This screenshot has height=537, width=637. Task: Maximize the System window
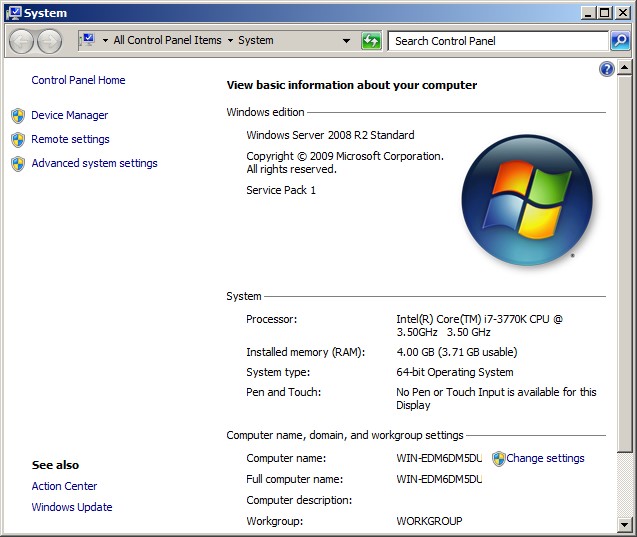tap(604, 13)
